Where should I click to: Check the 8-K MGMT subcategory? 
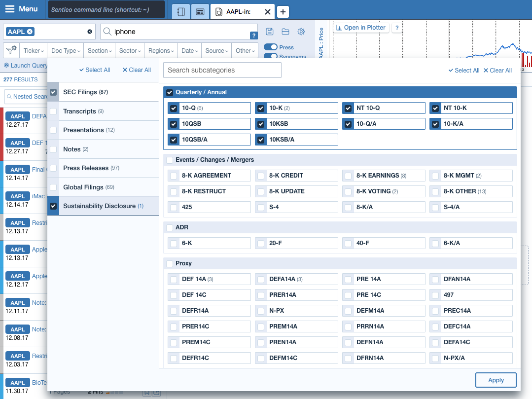[435, 176]
